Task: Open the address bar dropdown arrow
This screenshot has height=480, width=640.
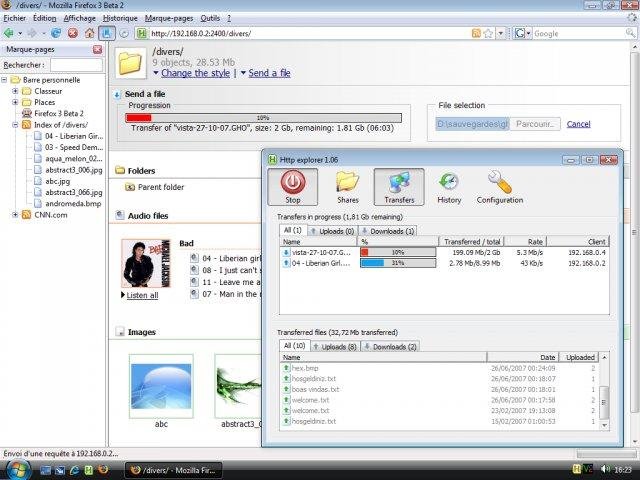Action: (x=500, y=33)
